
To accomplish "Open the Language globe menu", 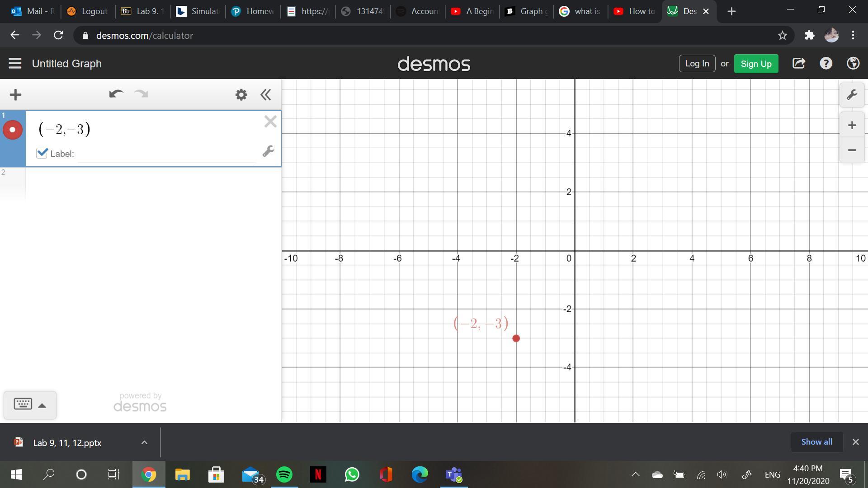I will click(853, 64).
